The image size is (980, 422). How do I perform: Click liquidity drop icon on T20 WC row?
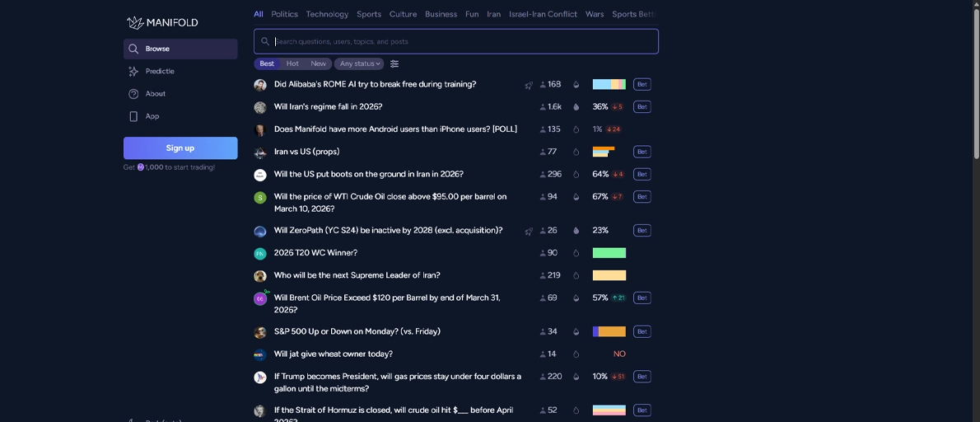click(x=576, y=253)
